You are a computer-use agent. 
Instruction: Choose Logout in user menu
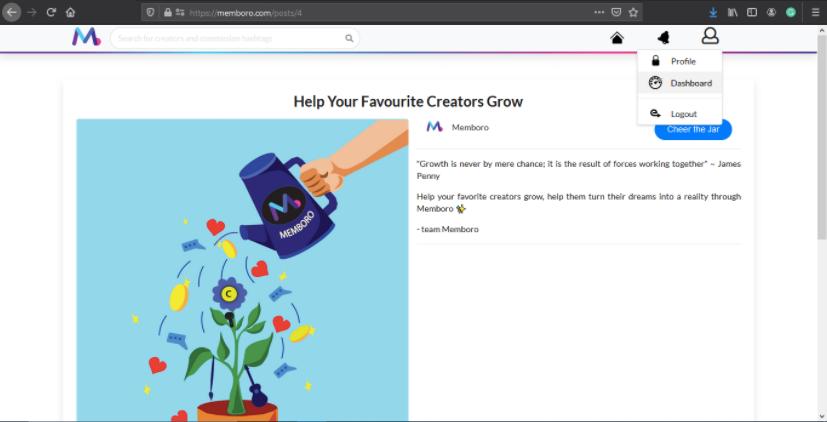point(679,114)
